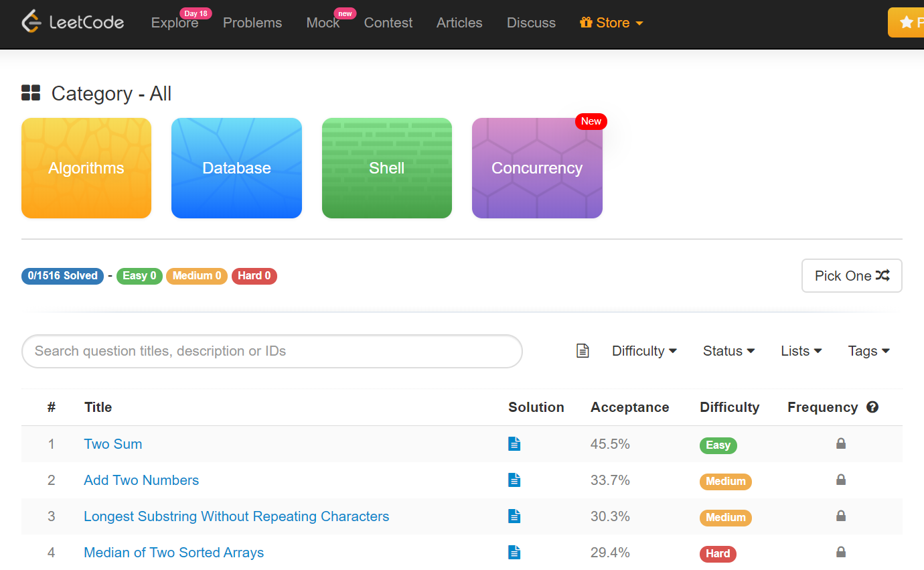
Task: Click the Frequency help question mark icon
Action: (x=872, y=407)
